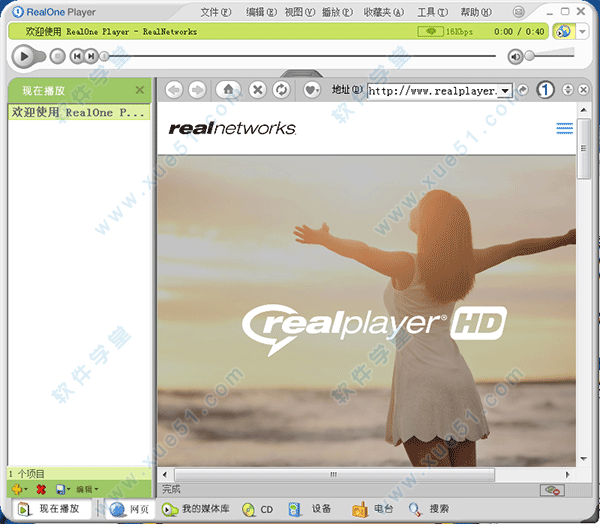The width and height of the screenshot is (600, 524).
Task: Click the horizontal scrollbar left arrow
Action: tap(165, 475)
